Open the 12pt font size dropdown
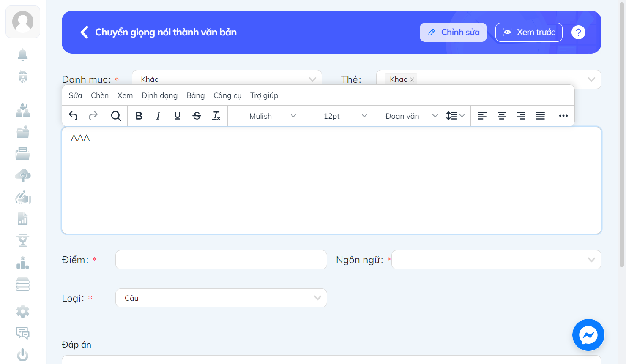The width and height of the screenshot is (626, 364). 345,116
